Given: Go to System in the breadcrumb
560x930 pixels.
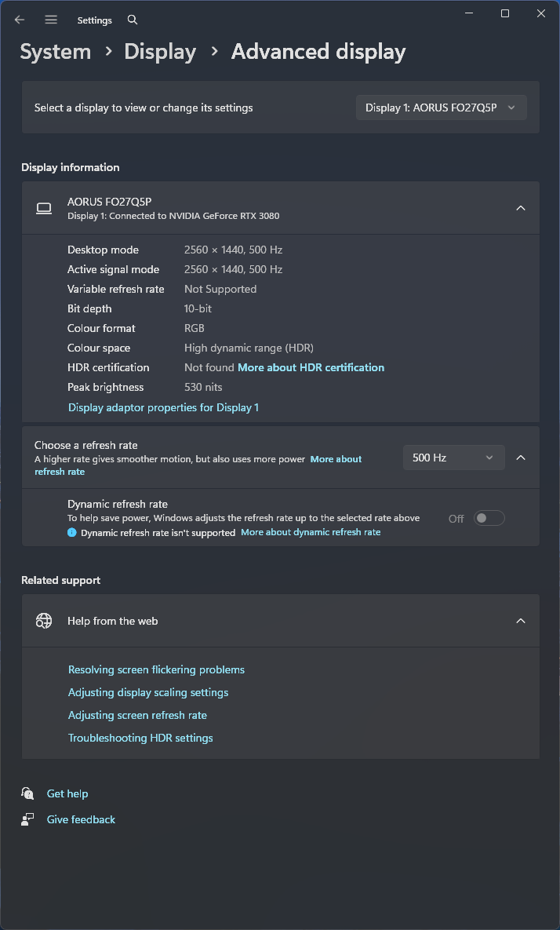Looking at the screenshot, I should point(56,52).
